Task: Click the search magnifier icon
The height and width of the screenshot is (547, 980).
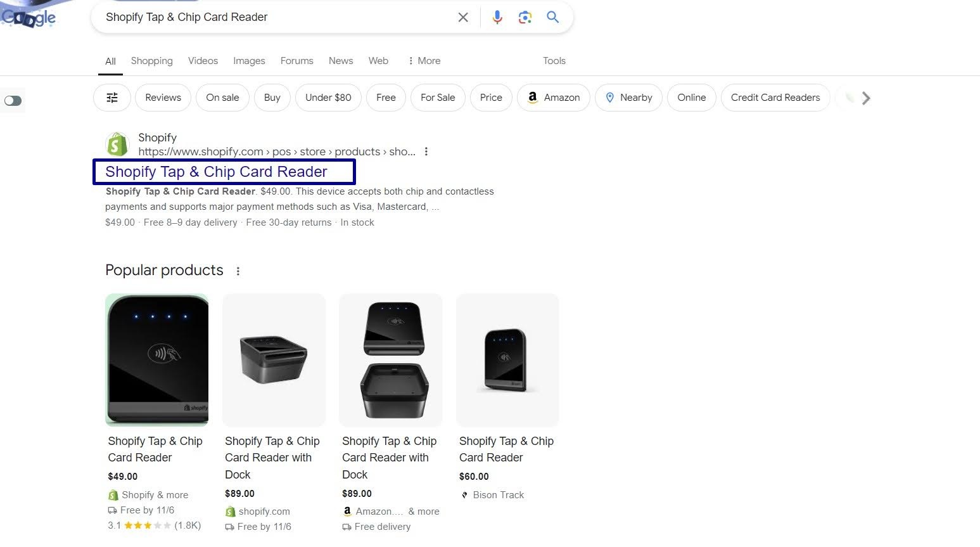Action: click(x=552, y=17)
